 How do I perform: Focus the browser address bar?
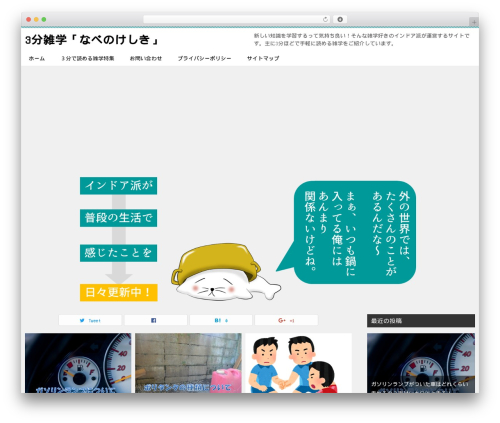[x=237, y=20]
